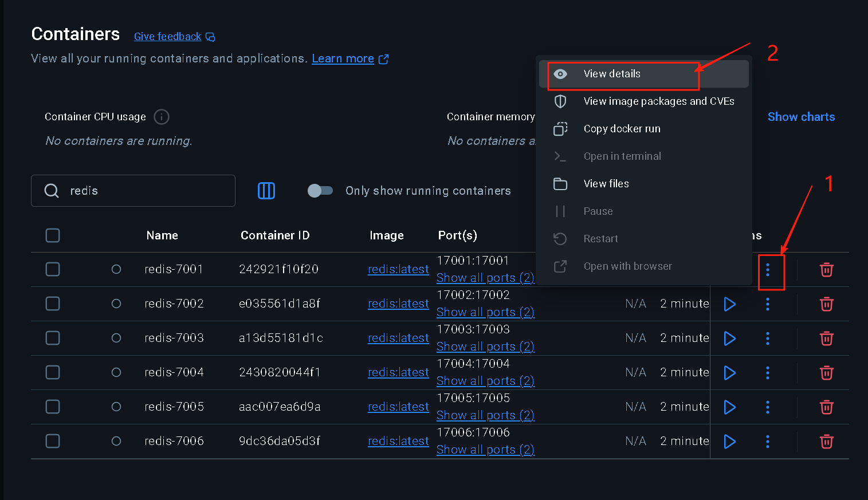Open the Give feedback link
Viewport: 868px width, 500px height.
click(x=168, y=37)
